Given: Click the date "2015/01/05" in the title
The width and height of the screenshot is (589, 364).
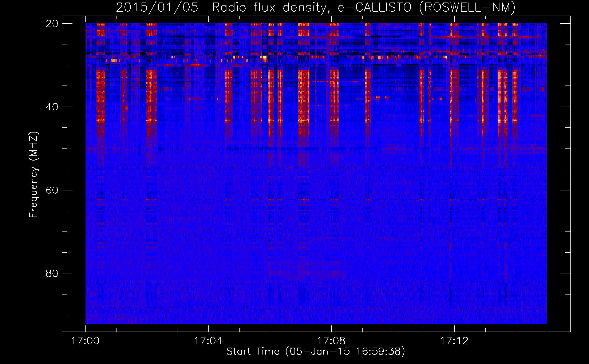Looking at the screenshot, I should coord(157,7).
